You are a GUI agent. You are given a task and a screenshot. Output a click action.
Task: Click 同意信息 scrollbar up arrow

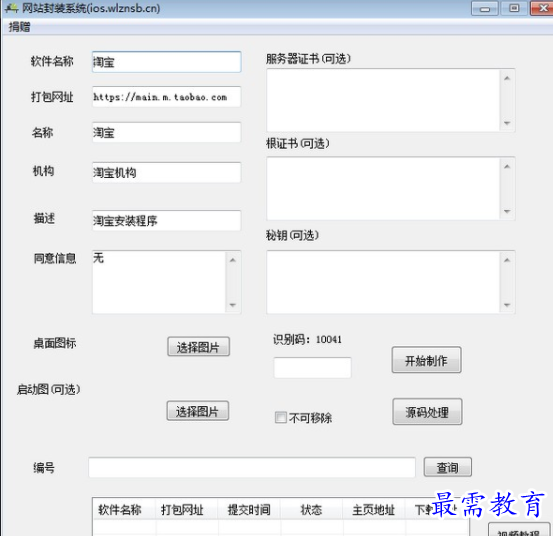tap(233, 260)
